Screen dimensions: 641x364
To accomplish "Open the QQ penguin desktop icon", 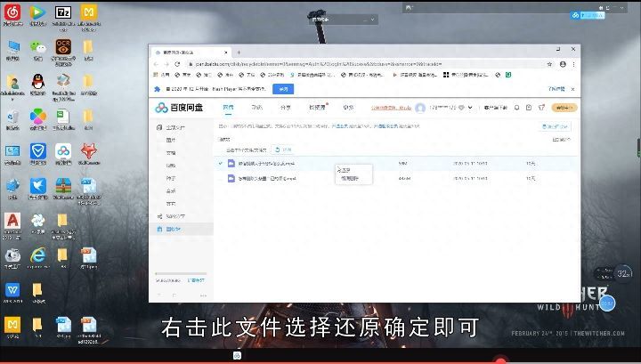I will click(38, 82).
